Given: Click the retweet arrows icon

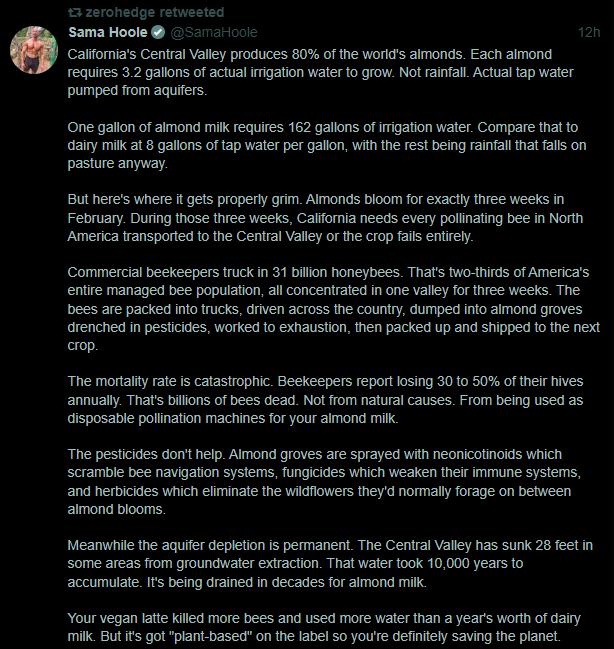Looking at the screenshot, I should pyautogui.click(x=72, y=12).
